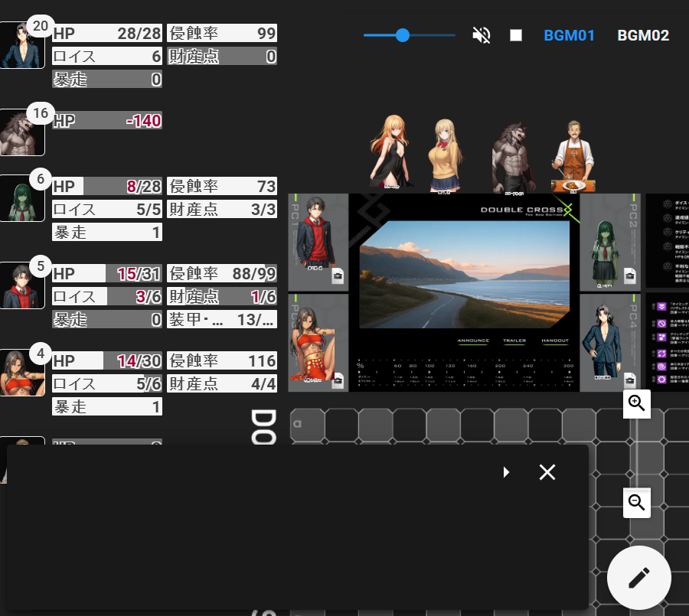Image resolution: width=689 pixels, height=616 pixels.
Task: Open the HANDOUT link on the board
Action: [x=554, y=341]
